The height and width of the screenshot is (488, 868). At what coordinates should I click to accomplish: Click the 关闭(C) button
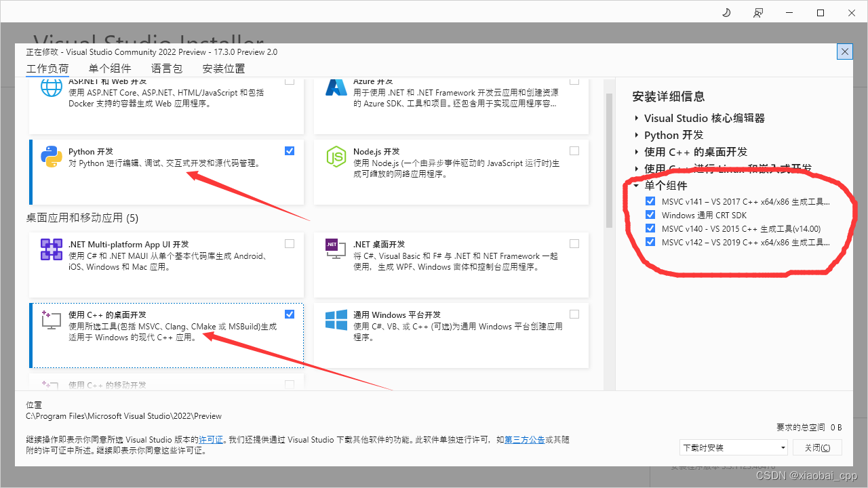[x=817, y=447]
